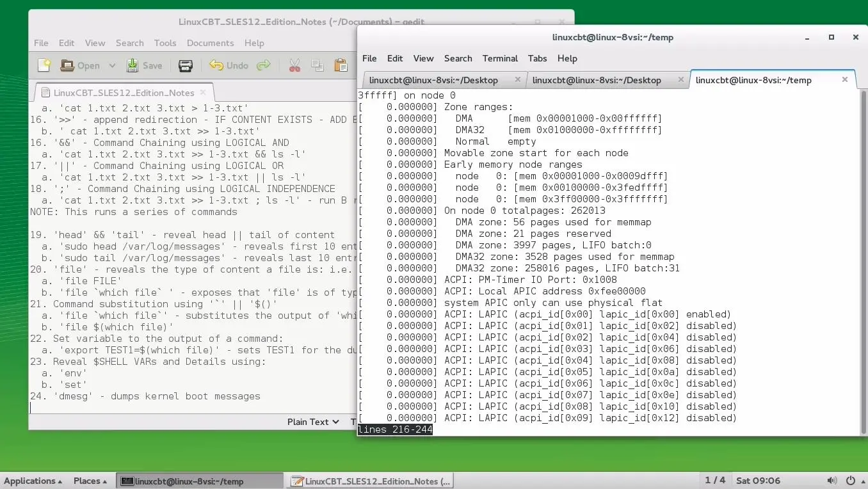Viewport: 868px width, 489px height.
Task: Click the 'ACPI: PM-Timer IO Port: 0x1008' line
Action: 531,280
